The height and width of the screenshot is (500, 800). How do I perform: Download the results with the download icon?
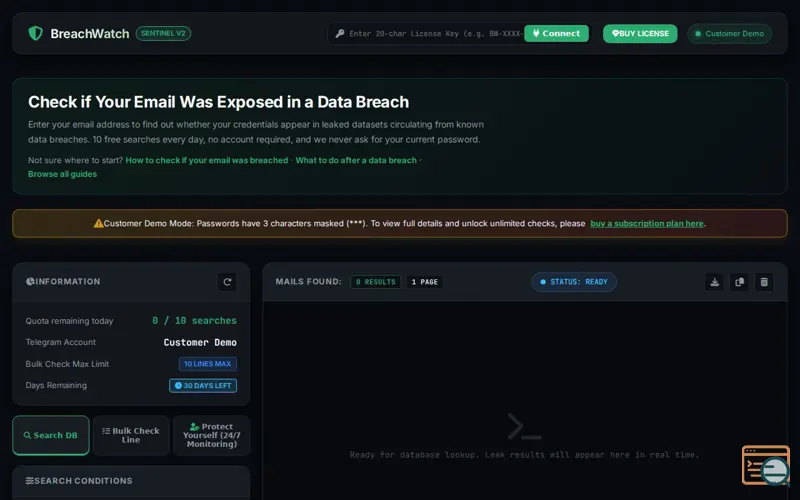pos(714,282)
